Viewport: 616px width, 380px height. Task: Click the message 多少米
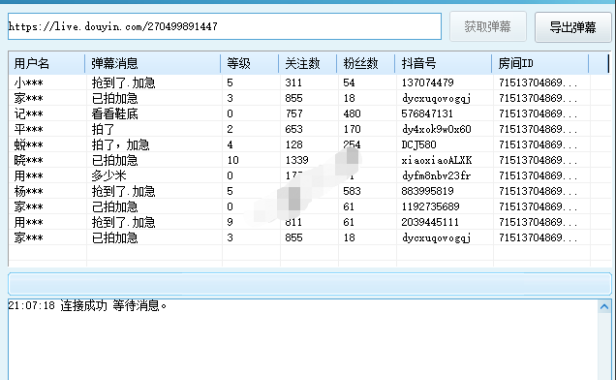[109, 176]
